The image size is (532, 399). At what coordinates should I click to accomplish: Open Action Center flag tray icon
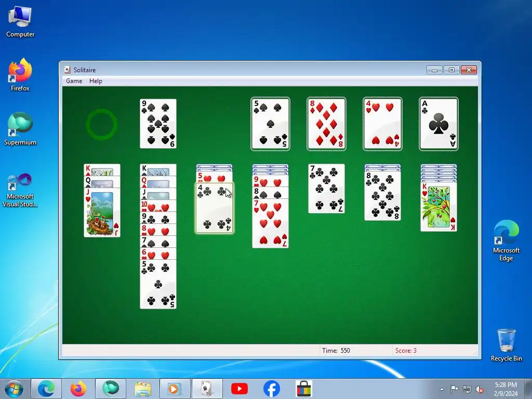click(454, 389)
